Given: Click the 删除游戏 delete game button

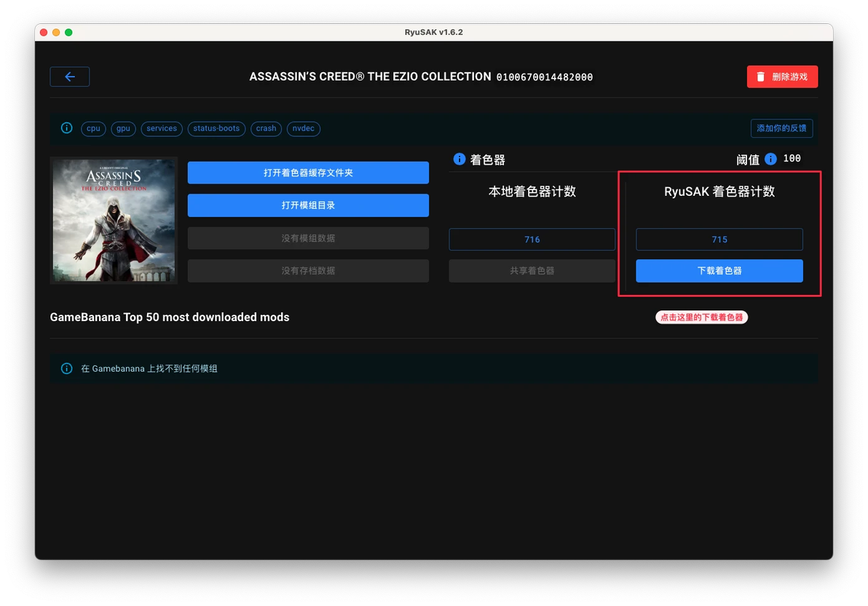Looking at the screenshot, I should (x=781, y=76).
